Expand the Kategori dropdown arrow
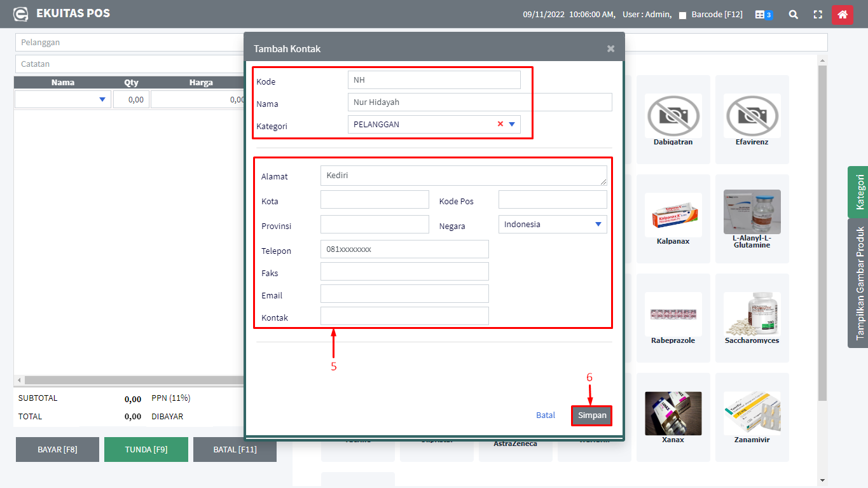The width and height of the screenshot is (868, 488). coord(512,124)
